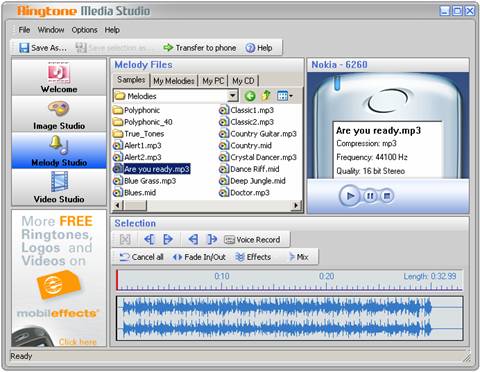Viewport: 480px width, 372px height.
Task: Open the Image Studio section
Action: 59,114
